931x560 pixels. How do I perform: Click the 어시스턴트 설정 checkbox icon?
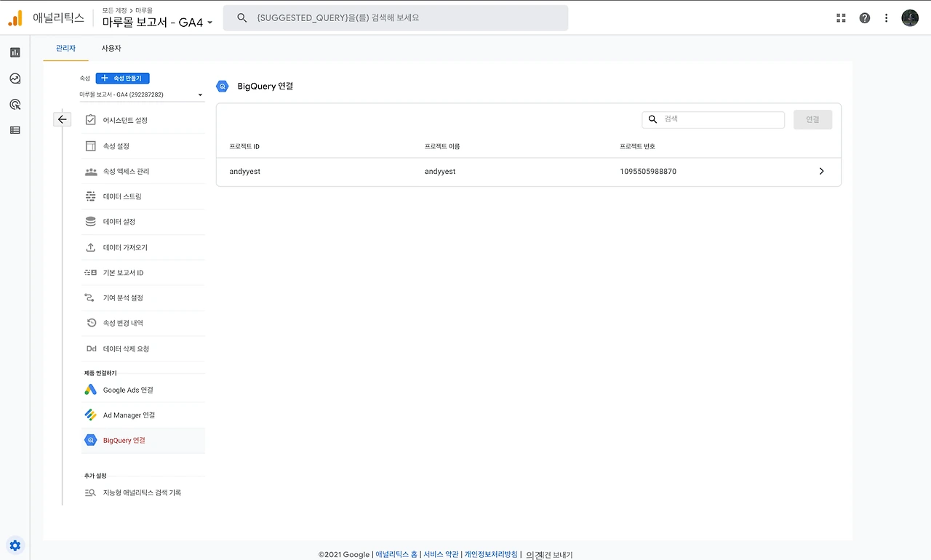(91, 120)
